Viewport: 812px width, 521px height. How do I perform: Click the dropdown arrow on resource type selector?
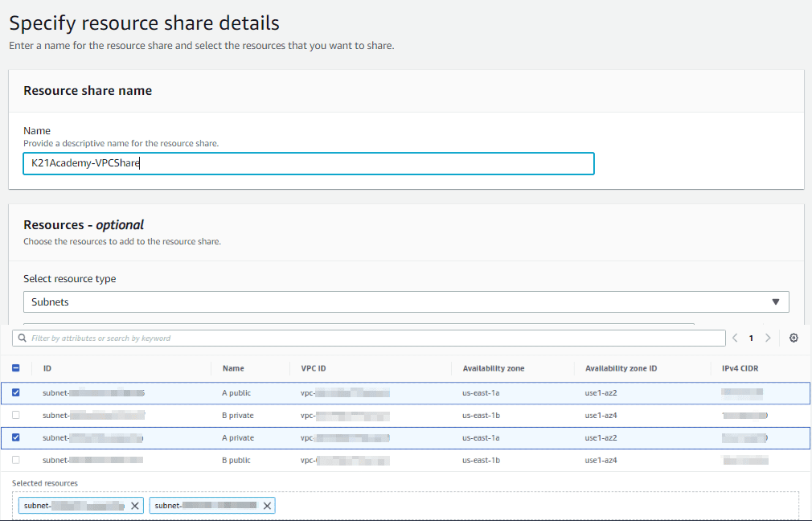coord(776,302)
